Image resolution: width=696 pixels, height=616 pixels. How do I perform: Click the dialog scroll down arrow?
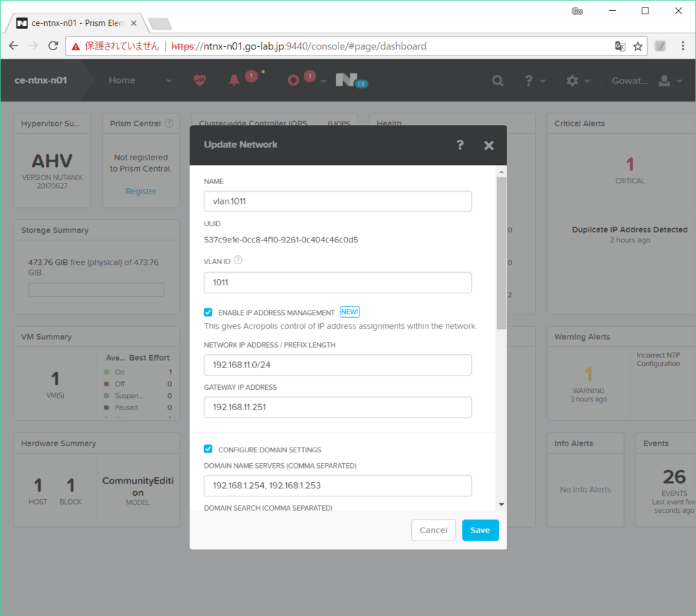coord(501,504)
